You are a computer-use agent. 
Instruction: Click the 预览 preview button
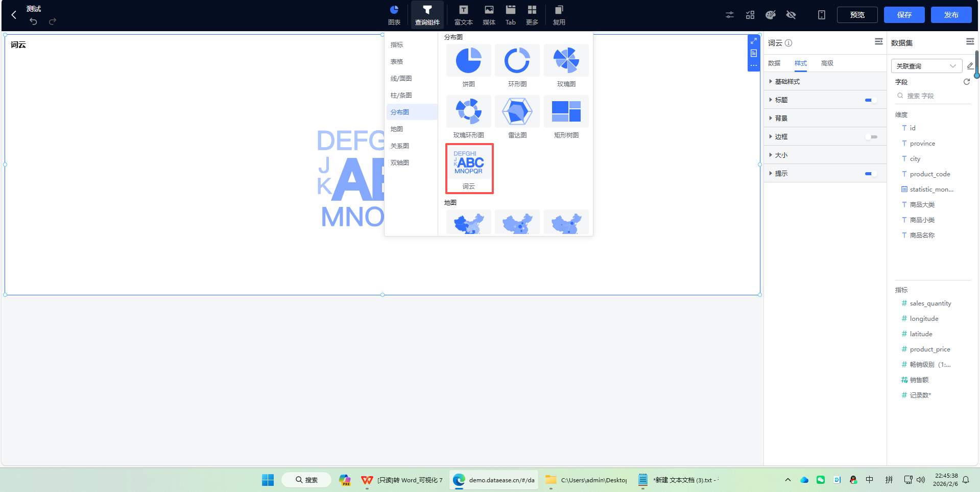[857, 15]
